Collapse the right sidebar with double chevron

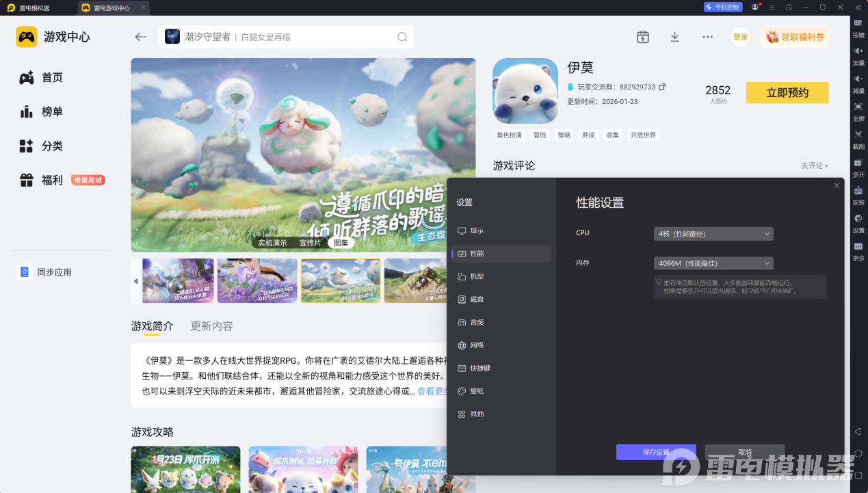tap(858, 7)
